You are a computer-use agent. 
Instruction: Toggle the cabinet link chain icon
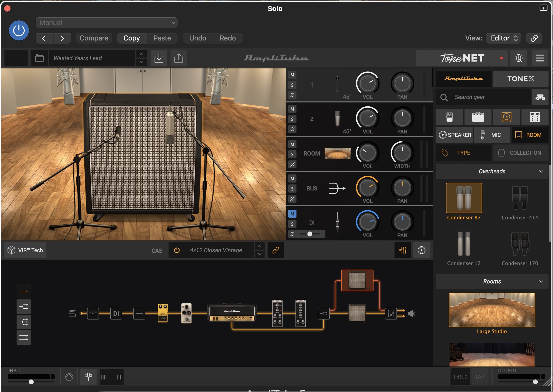pyautogui.click(x=276, y=250)
